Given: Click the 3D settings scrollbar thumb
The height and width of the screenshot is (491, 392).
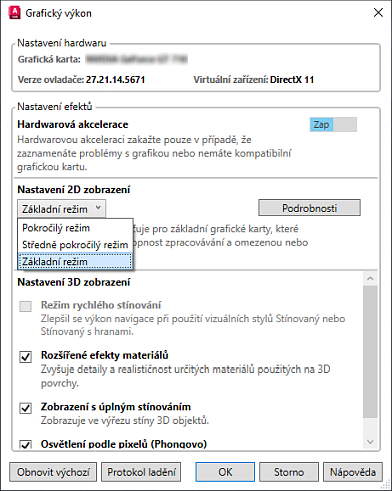Looking at the screenshot, I should point(370,352).
